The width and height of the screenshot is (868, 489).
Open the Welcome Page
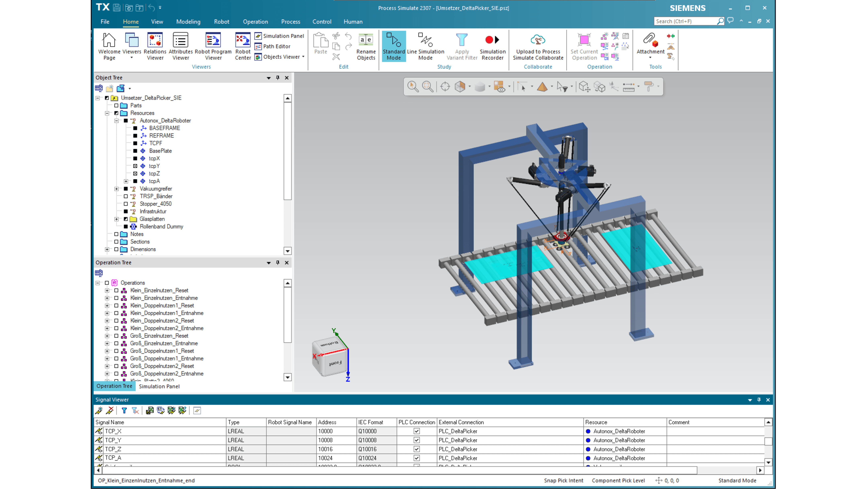109,46
